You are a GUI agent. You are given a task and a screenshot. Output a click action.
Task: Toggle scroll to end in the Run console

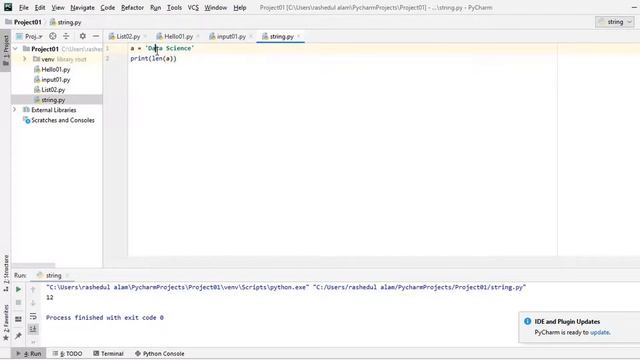click(x=33, y=329)
